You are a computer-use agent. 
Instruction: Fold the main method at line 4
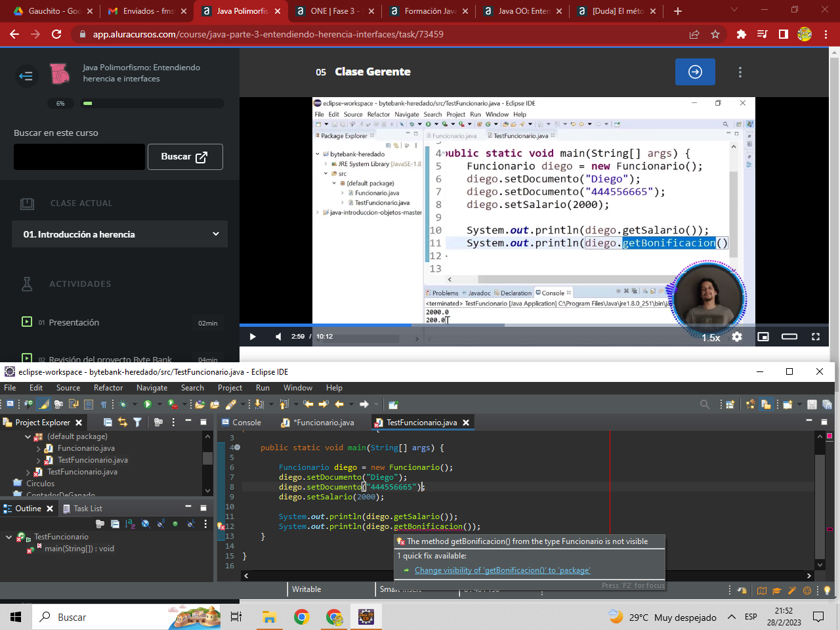(x=237, y=448)
